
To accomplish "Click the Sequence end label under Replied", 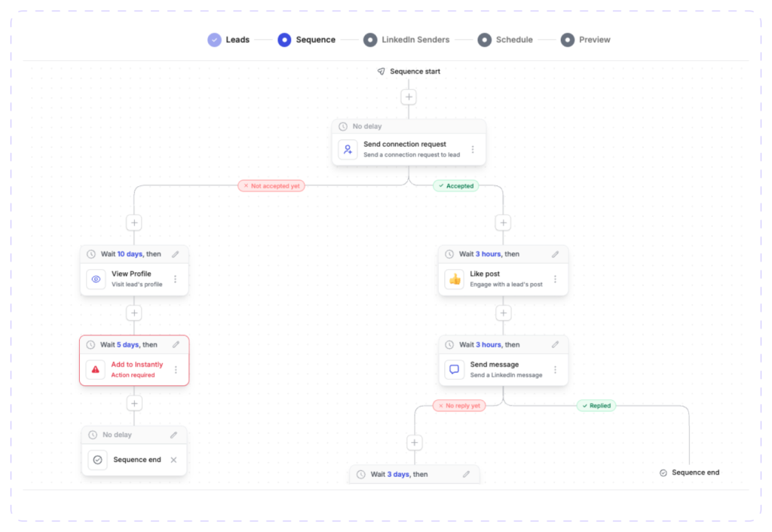I will coord(696,472).
